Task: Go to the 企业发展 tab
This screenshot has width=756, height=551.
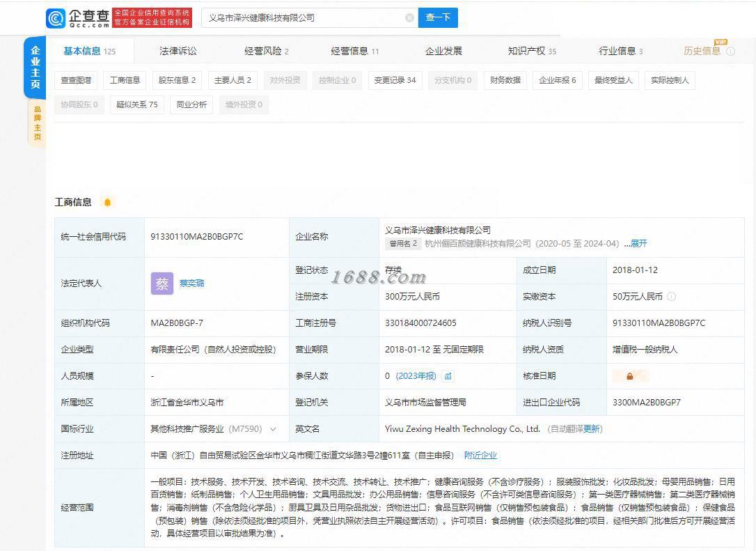Action: 443,51
